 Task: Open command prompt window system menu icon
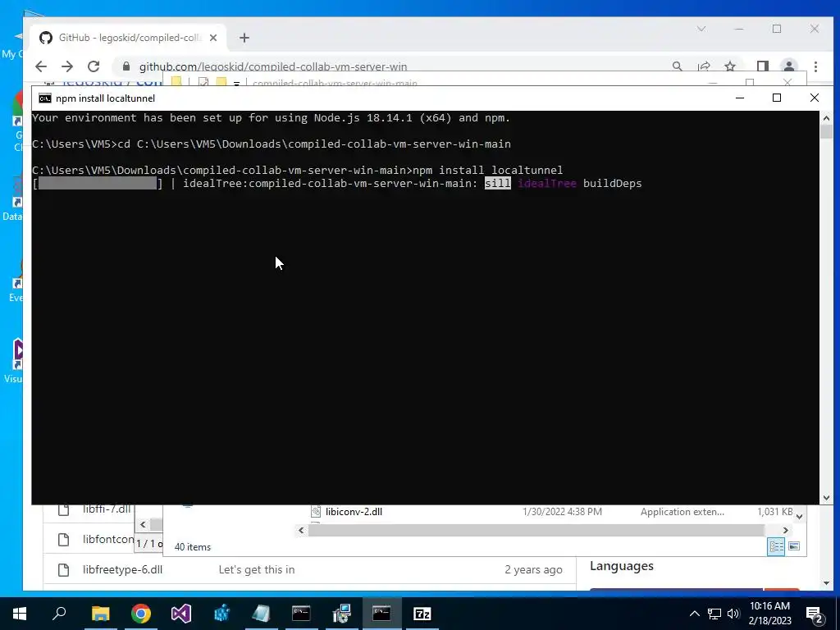[45, 98]
